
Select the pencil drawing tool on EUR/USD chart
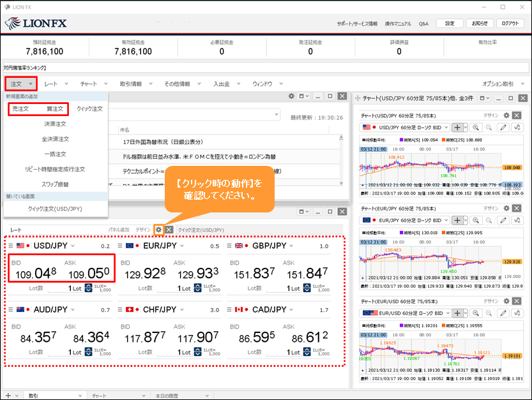(x=503, y=313)
